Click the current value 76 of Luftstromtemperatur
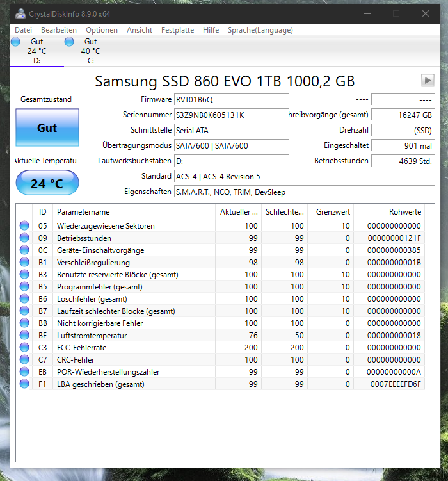 [x=253, y=335]
